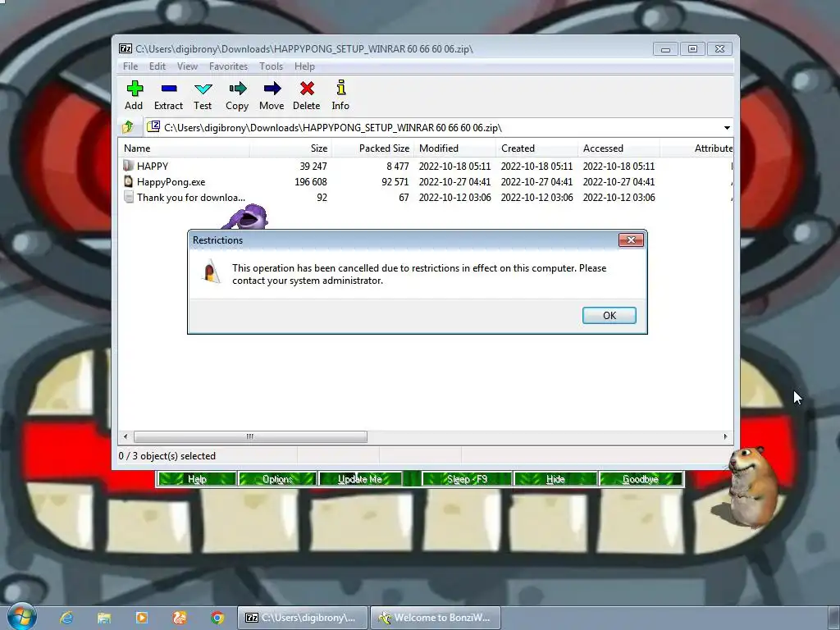Click the scrollbar right arrow
The image size is (840, 630).
[x=725, y=436]
